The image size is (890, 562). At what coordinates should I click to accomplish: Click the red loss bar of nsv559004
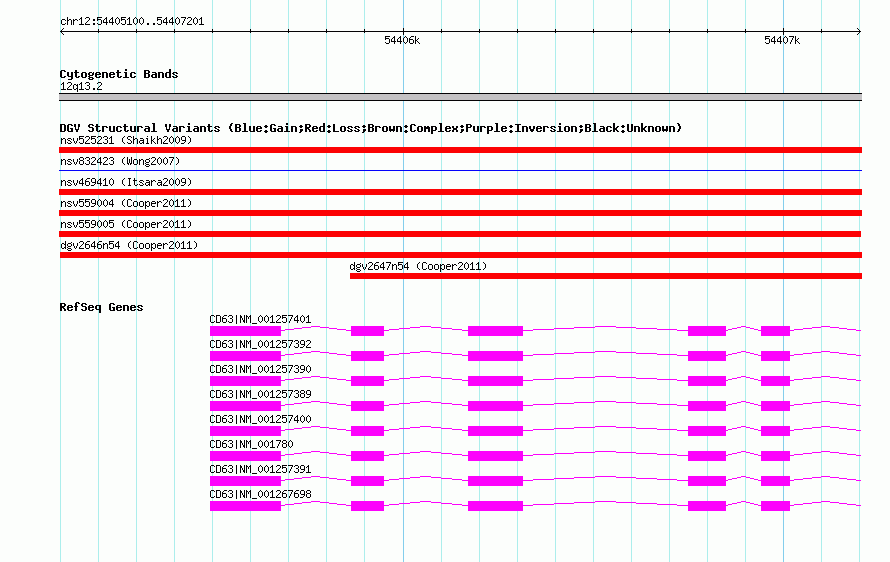click(x=460, y=213)
